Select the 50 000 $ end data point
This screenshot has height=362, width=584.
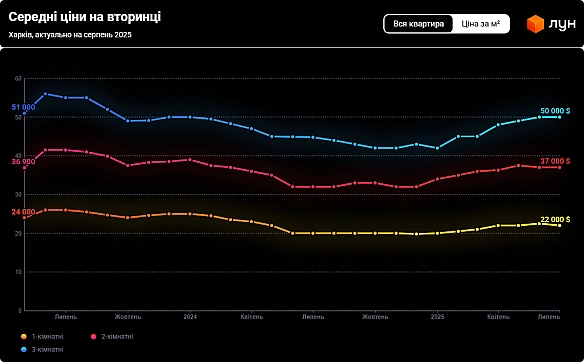tap(559, 117)
